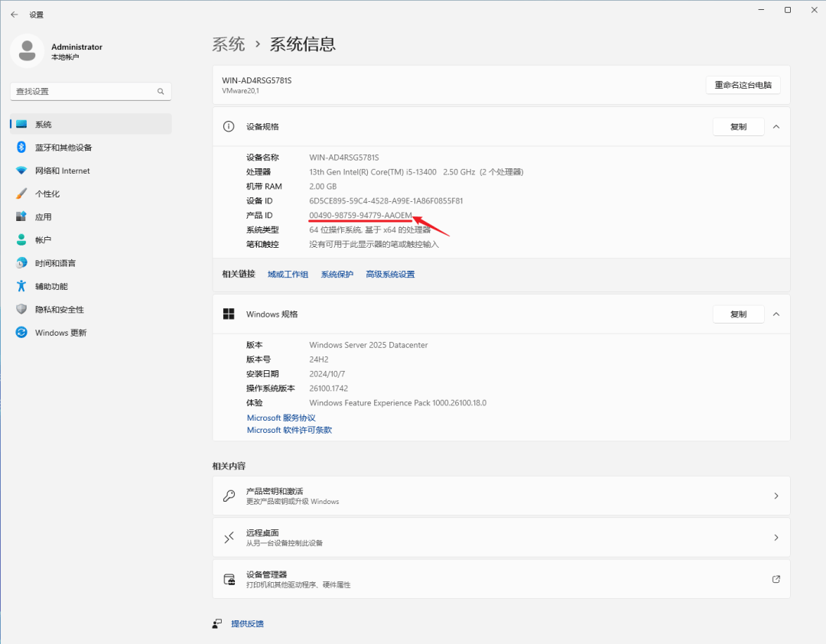
Task: Click the 设备 ID value text
Action: tap(386, 201)
